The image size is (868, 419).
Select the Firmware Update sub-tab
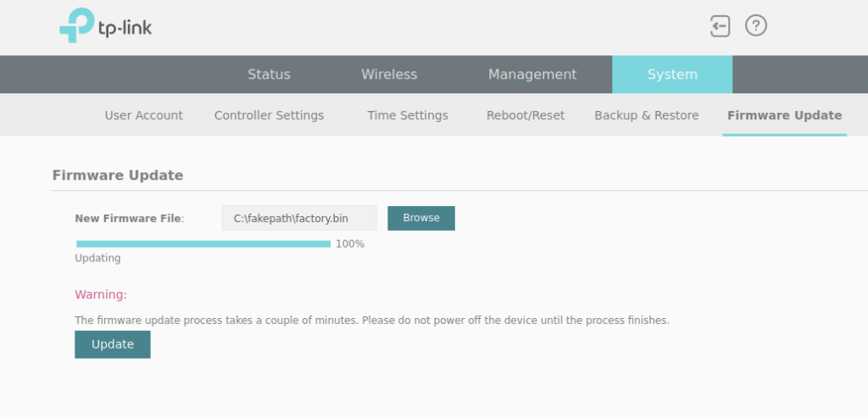(x=784, y=115)
